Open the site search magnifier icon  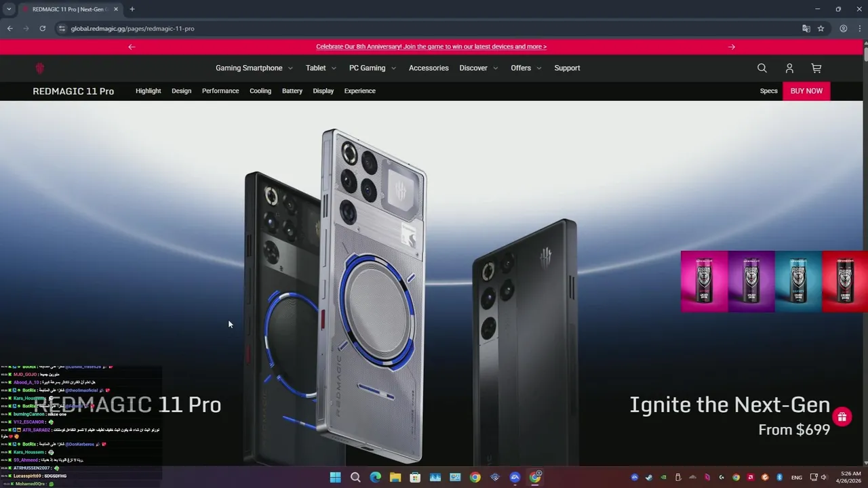pos(762,68)
